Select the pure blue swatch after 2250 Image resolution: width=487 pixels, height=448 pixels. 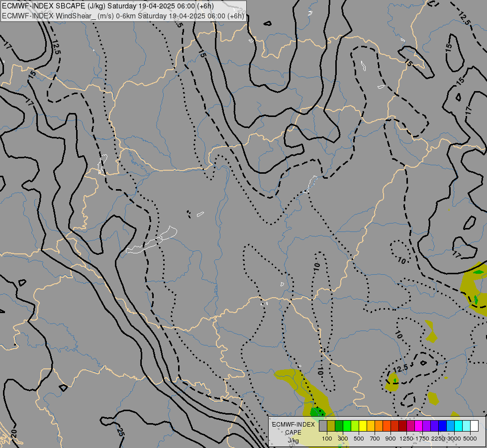coord(443,426)
